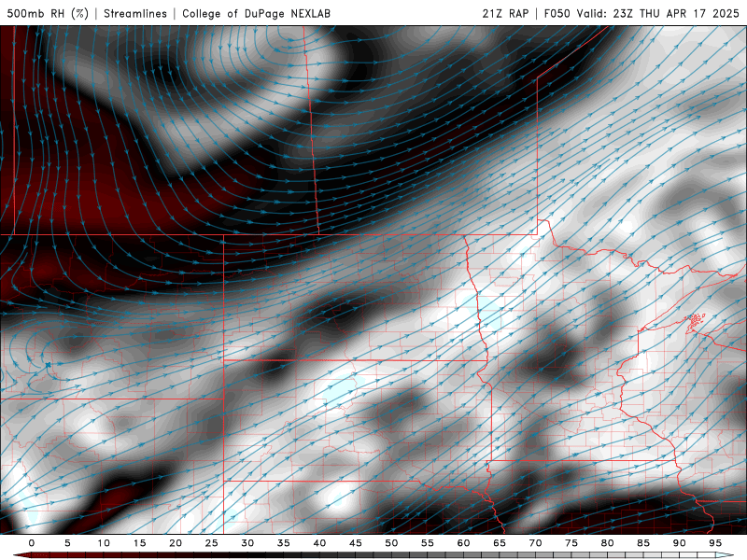Click the '500mb RH (%)' title text
Viewport: 747px width, 560px height.
tap(48, 13)
